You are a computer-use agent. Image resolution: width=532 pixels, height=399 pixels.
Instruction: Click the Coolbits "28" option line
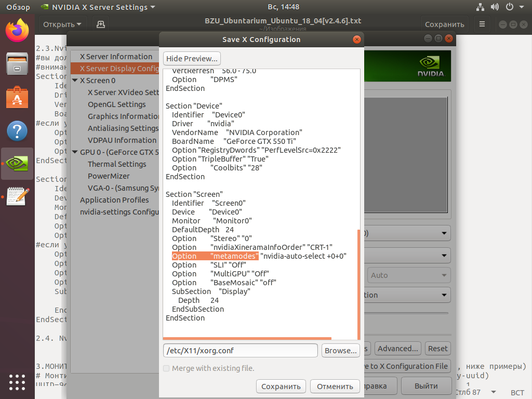[x=217, y=168]
